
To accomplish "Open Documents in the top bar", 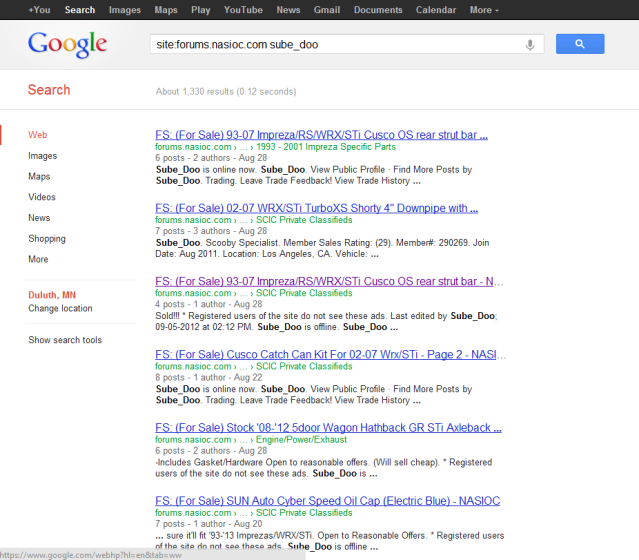I will (378, 10).
